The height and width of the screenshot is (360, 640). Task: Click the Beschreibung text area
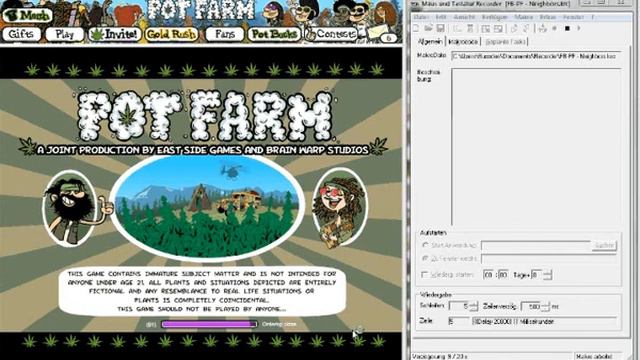tap(536, 147)
